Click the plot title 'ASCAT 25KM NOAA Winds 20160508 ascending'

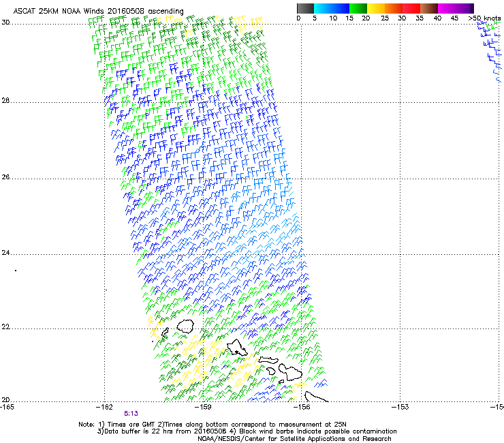98,11
